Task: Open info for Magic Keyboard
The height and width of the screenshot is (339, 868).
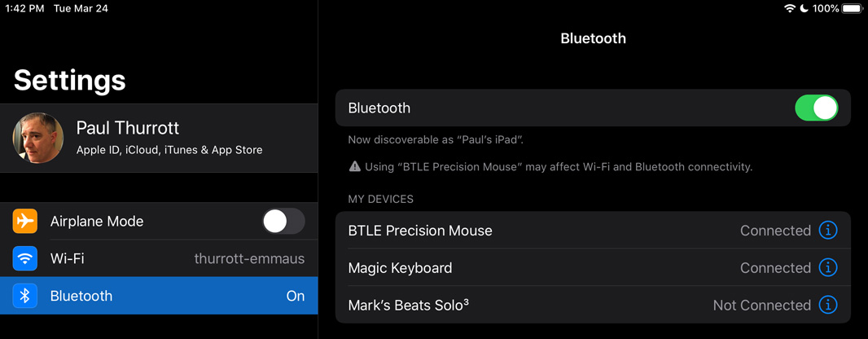Action: click(x=827, y=268)
